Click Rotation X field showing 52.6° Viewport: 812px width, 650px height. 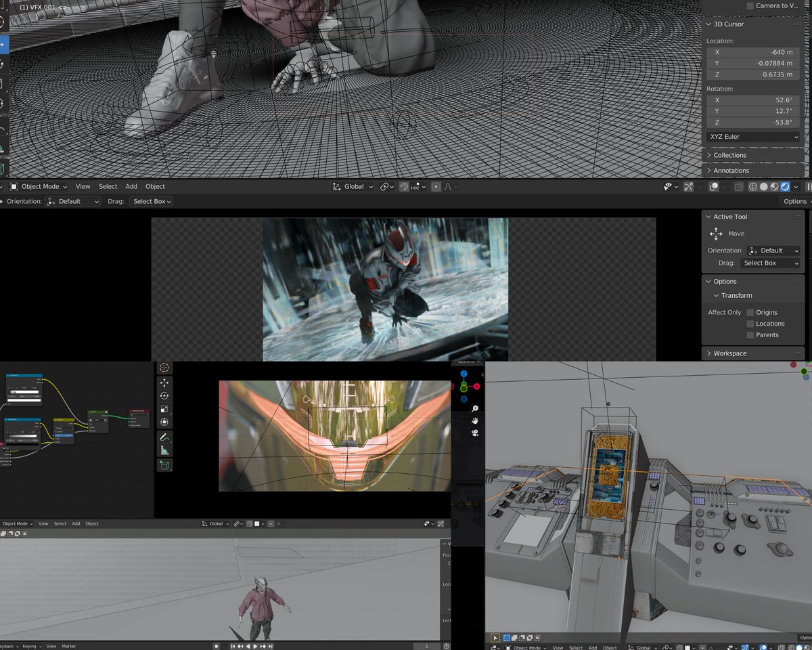(753, 100)
